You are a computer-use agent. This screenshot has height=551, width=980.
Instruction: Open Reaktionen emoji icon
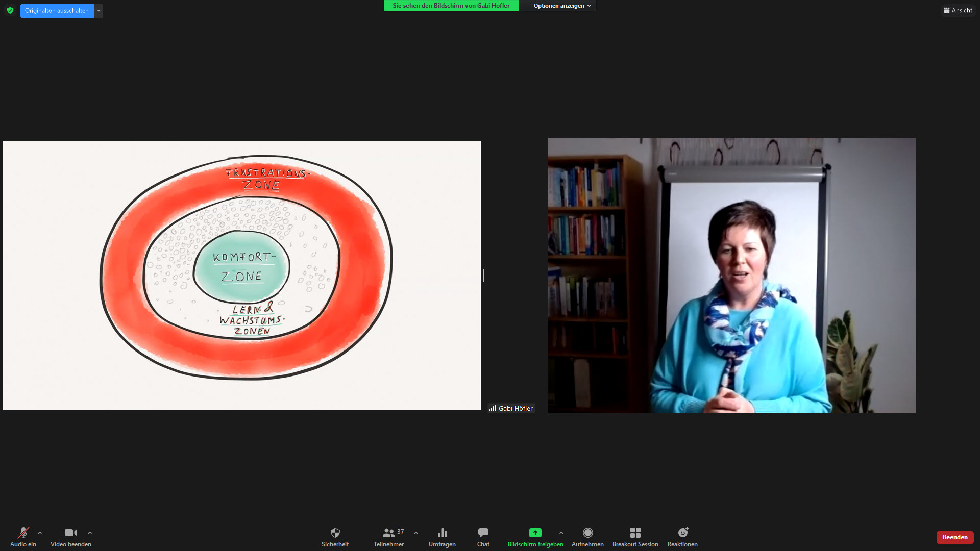tap(682, 533)
